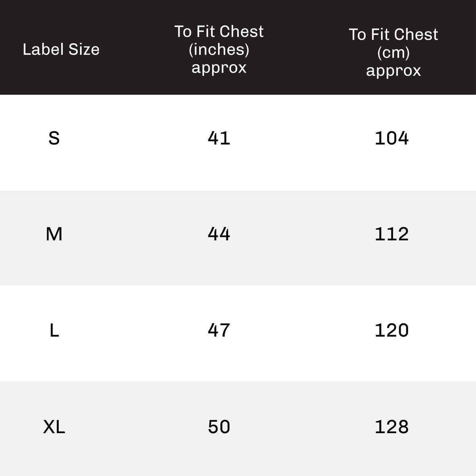Click 'approx' under the cm heading
Screen dimensions: 476x476
pyautogui.click(x=393, y=71)
